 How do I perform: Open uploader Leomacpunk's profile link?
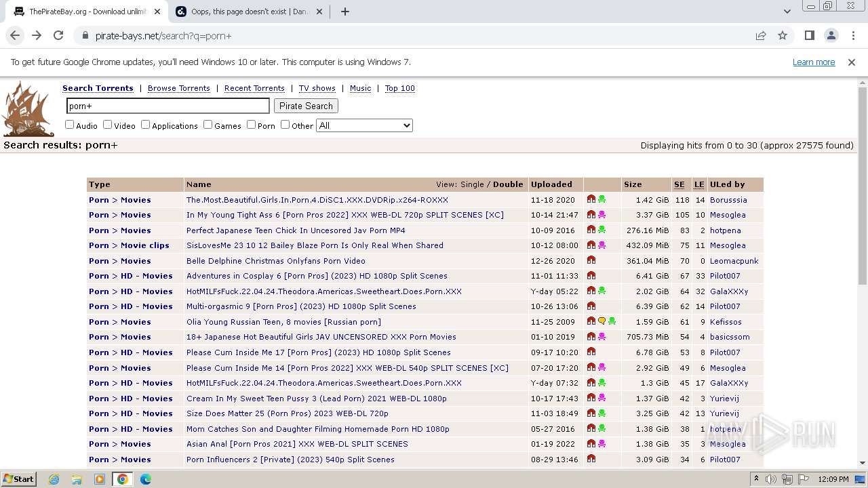734,261
